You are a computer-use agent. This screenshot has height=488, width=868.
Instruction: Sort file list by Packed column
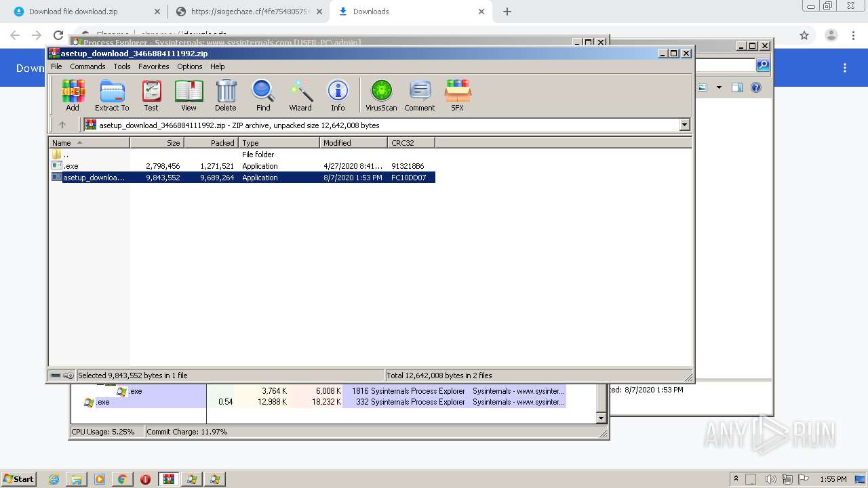click(211, 142)
